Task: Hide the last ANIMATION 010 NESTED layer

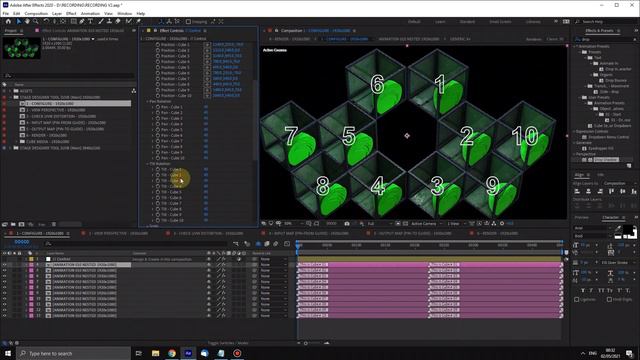Action: point(4,316)
